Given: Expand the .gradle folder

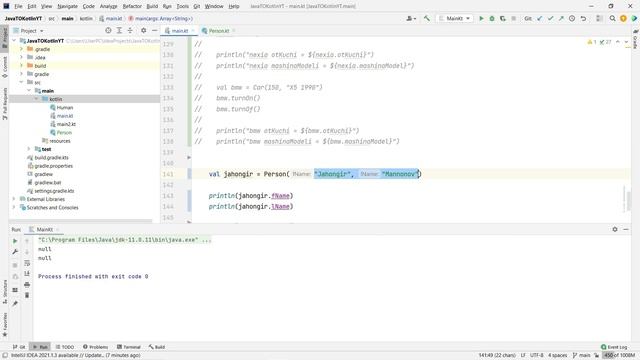Looking at the screenshot, I should pos(22,49).
